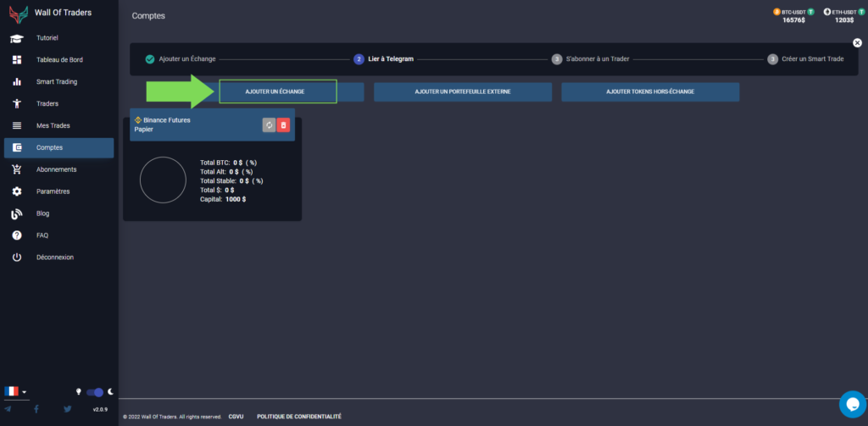This screenshot has width=868, height=426.
Task: Click Ajouter un Portefeuille Externe button
Action: click(463, 91)
